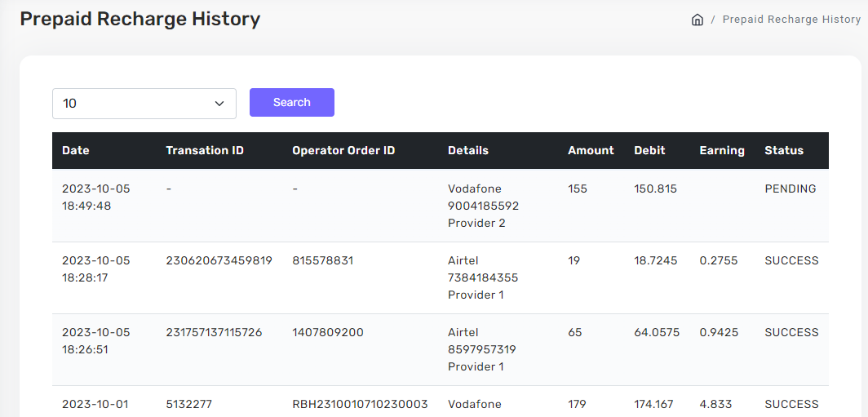Open the page size dropdown showing 10
The image size is (868, 417).
pos(144,104)
